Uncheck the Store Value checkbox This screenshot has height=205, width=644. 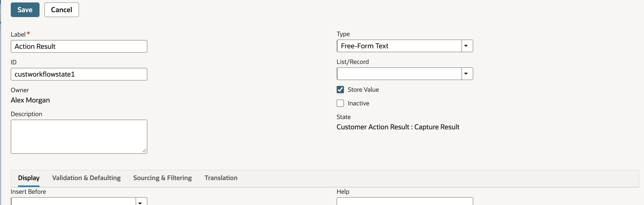click(x=340, y=90)
